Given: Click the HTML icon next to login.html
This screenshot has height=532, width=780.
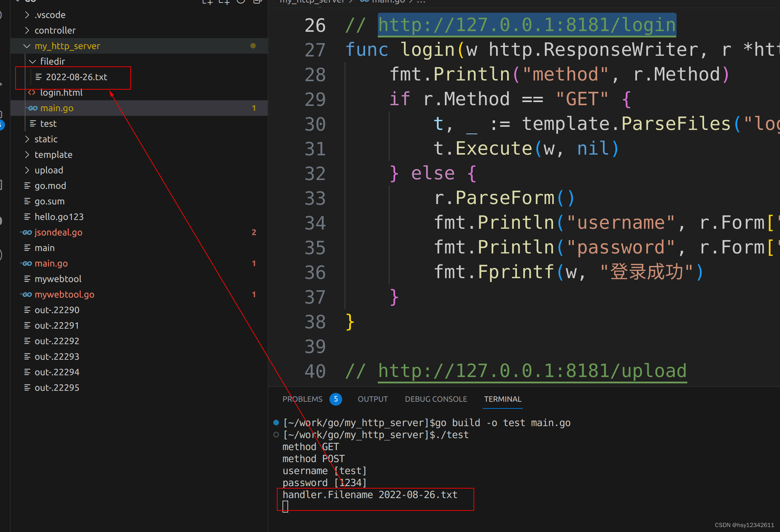Looking at the screenshot, I should pos(32,92).
